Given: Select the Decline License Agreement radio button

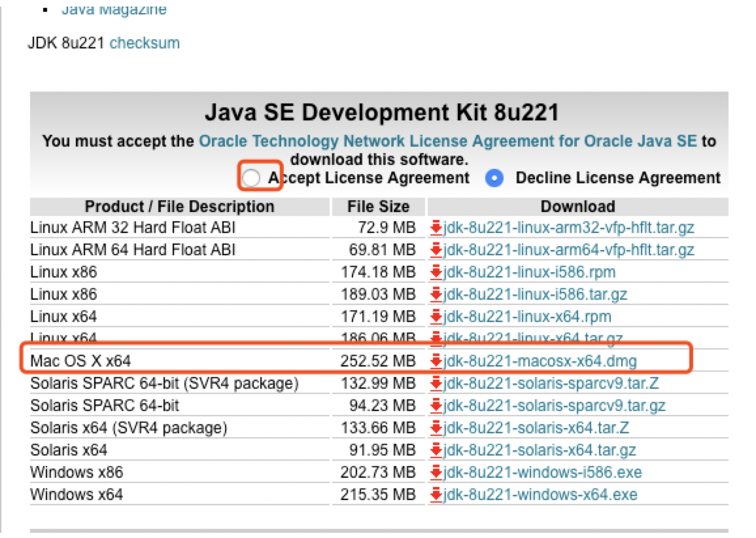Looking at the screenshot, I should (494, 178).
